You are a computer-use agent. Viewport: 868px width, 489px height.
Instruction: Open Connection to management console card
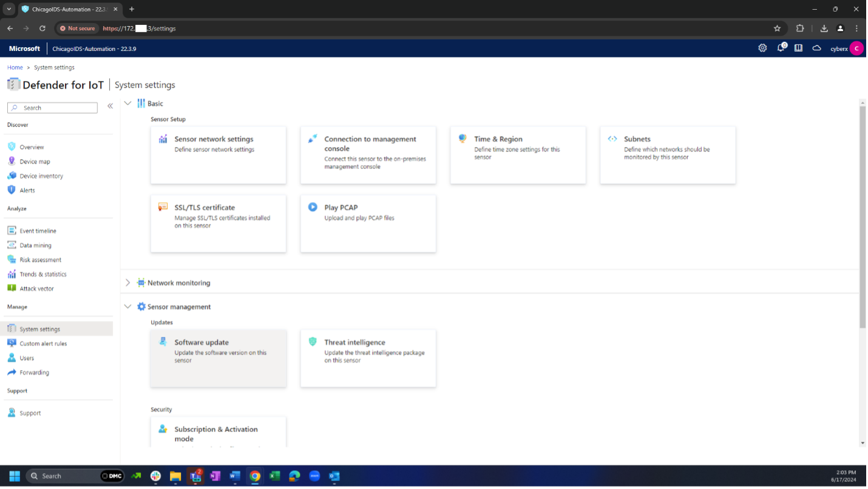[368, 155]
